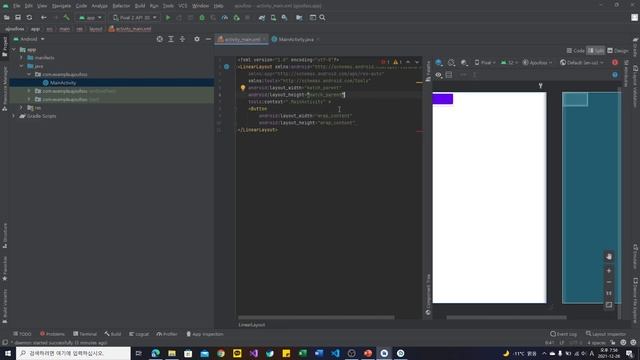Click the Debug app bug icon
The width and height of the screenshot is (640, 360).
[x=202, y=18]
